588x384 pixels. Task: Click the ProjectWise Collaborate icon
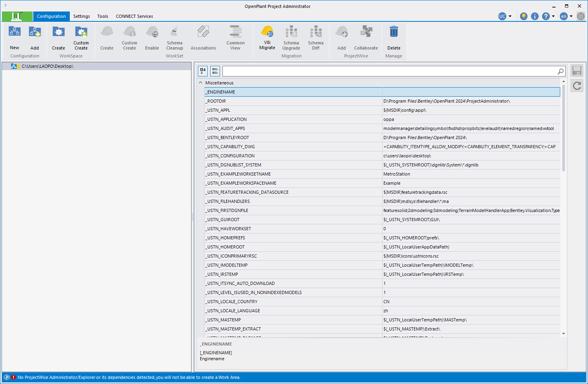pyautogui.click(x=366, y=32)
